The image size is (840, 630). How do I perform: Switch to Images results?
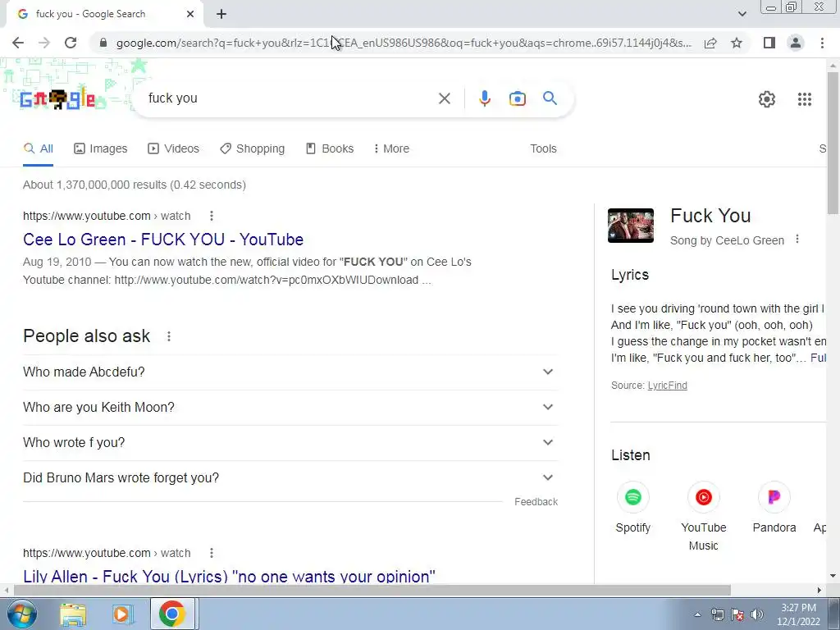101,149
